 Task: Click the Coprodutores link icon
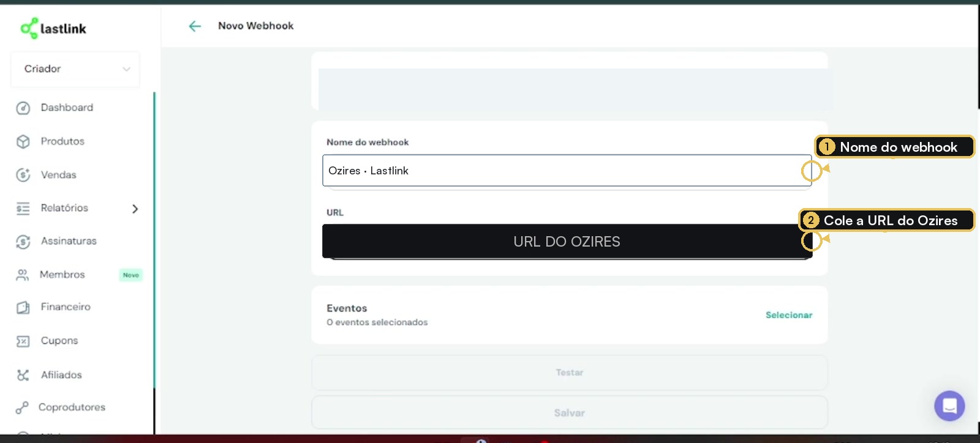[22, 408]
